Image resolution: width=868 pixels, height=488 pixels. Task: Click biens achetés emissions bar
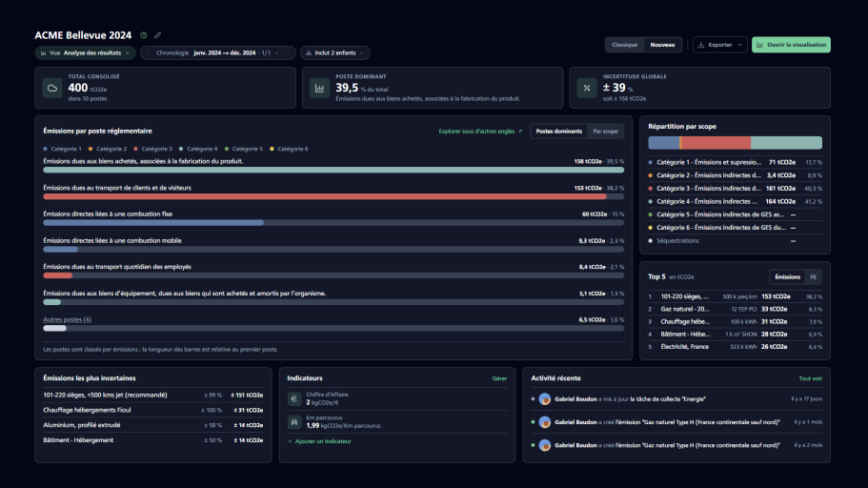[333, 170]
